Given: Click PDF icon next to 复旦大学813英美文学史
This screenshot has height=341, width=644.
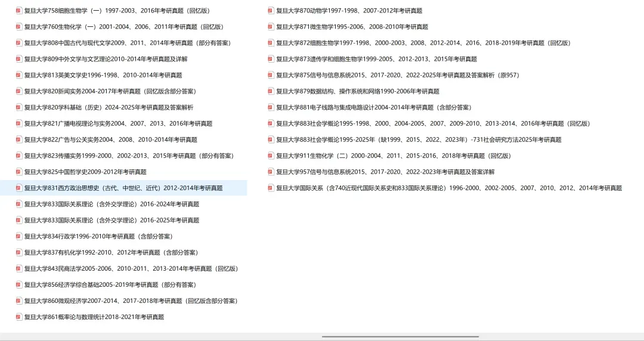Looking at the screenshot, I should 19,75.
